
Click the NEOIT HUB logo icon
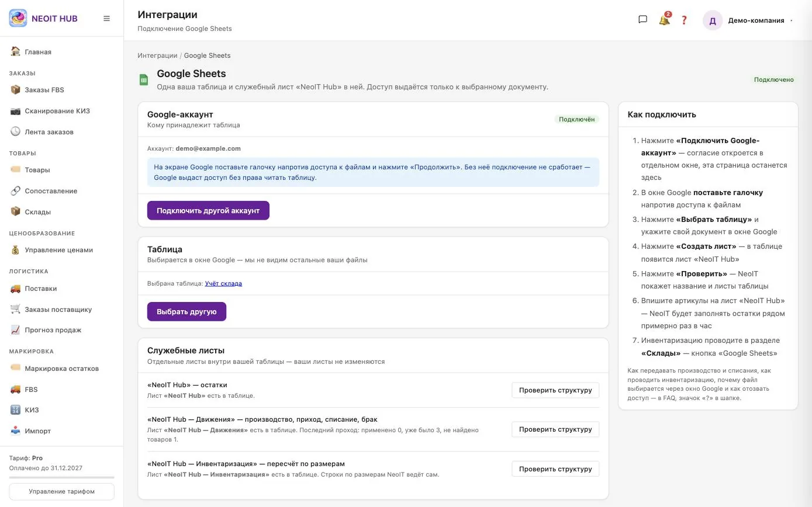click(18, 18)
